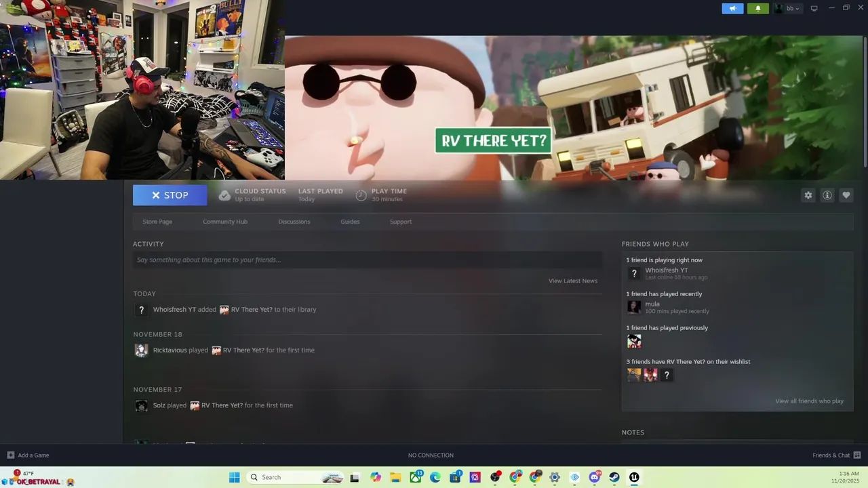Open friend mula in Friends Who Play
This screenshot has height=488, width=868.
[652, 304]
